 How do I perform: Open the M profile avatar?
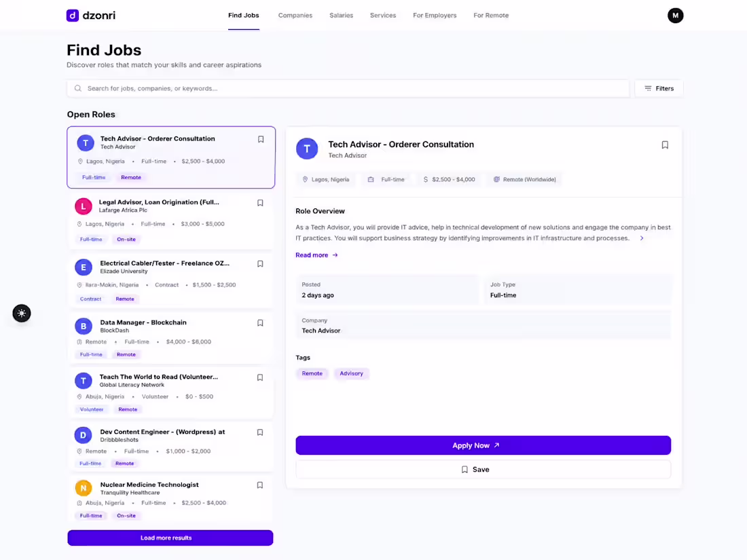point(675,15)
